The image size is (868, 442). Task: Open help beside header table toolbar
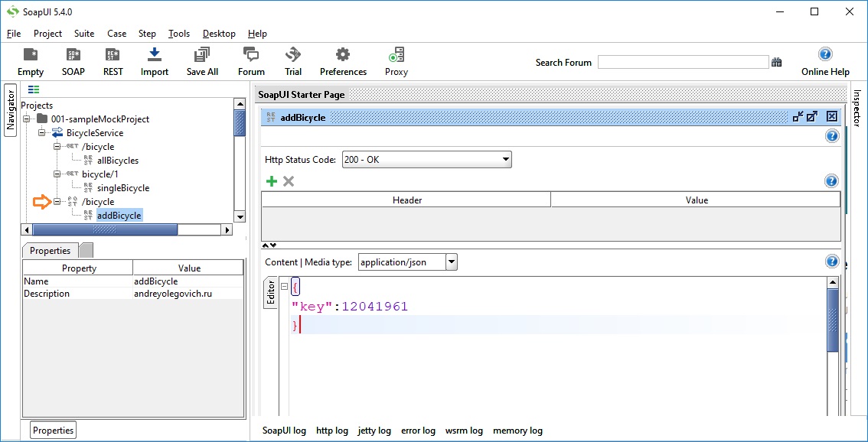[x=831, y=181]
